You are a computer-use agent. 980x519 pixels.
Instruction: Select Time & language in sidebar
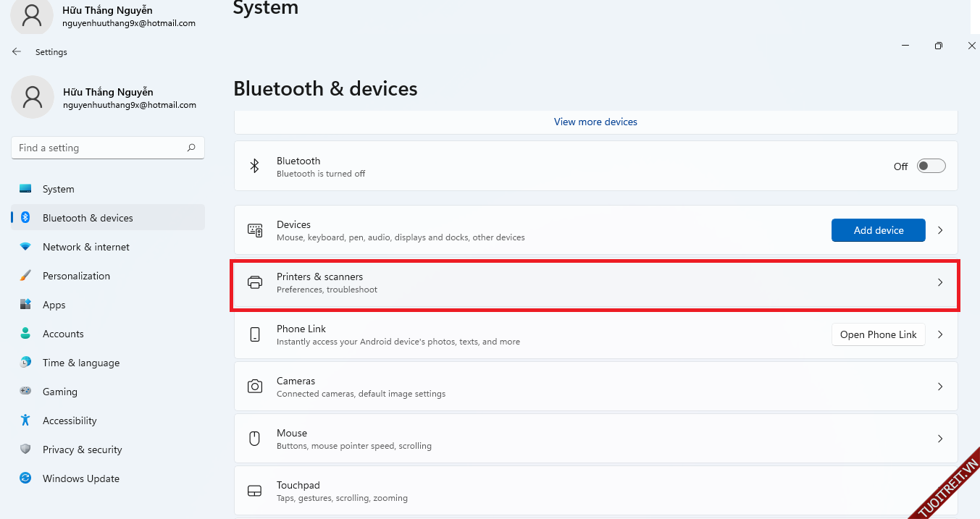pyautogui.click(x=80, y=363)
